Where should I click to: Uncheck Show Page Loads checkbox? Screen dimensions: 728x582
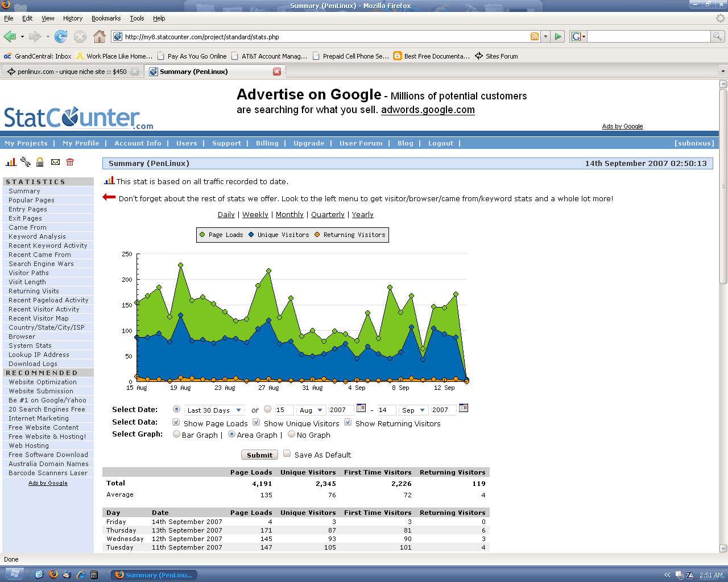[176, 422]
